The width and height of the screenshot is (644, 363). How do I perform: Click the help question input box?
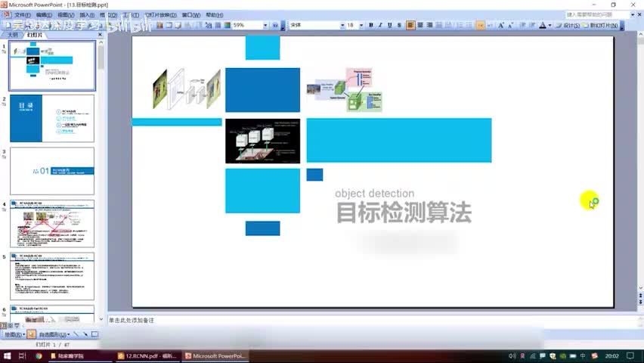click(x=597, y=14)
